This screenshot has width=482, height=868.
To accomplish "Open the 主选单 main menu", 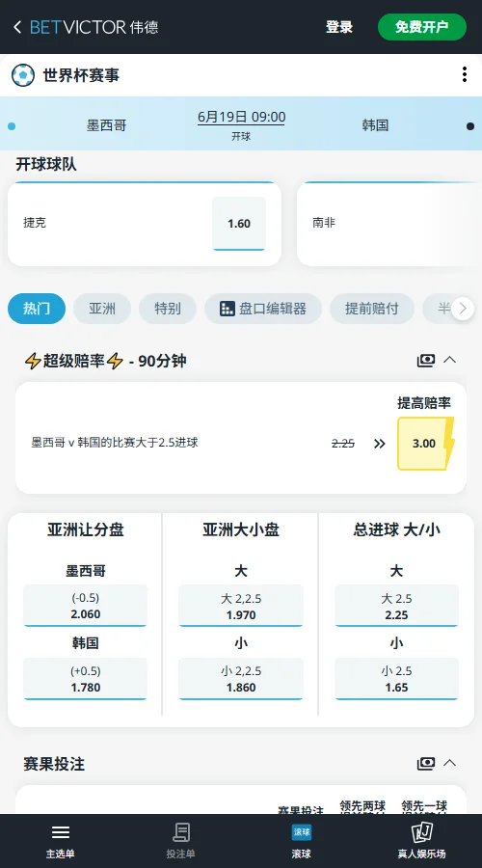I will click(61, 840).
